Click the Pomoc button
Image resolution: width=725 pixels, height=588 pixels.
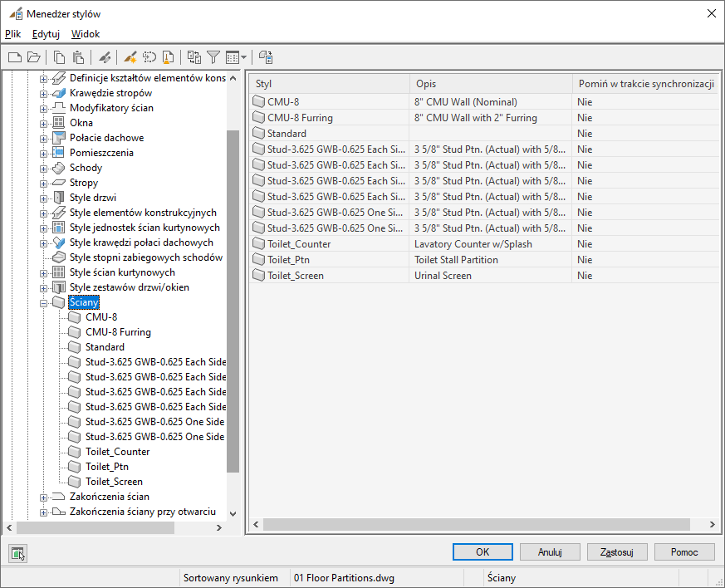point(684,552)
